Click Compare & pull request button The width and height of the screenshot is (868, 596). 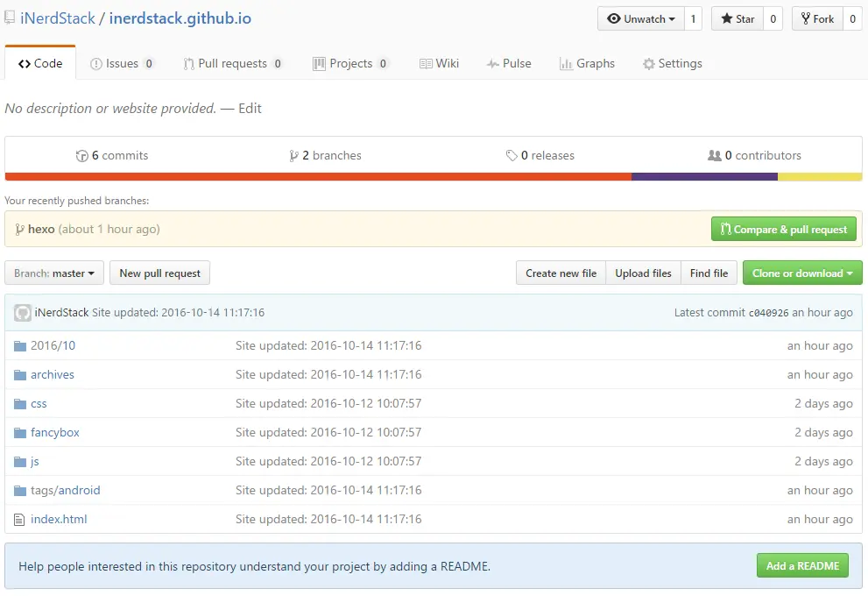pos(783,230)
